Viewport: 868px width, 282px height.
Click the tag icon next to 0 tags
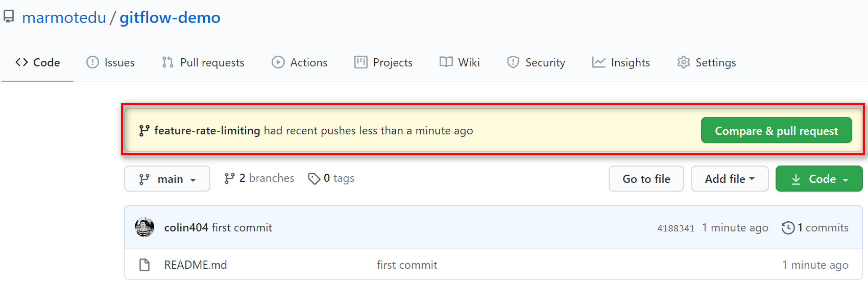pos(314,178)
